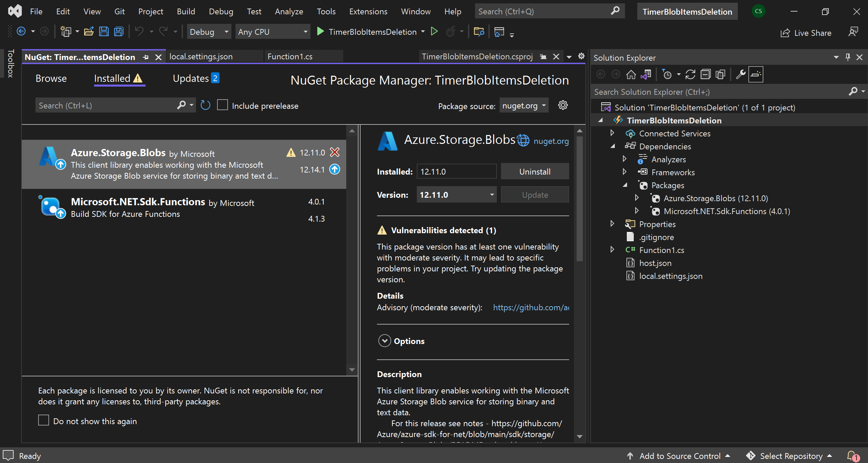The height and width of the screenshot is (463, 868).
Task: Collapse the Dependencies node
Action: 612,146
